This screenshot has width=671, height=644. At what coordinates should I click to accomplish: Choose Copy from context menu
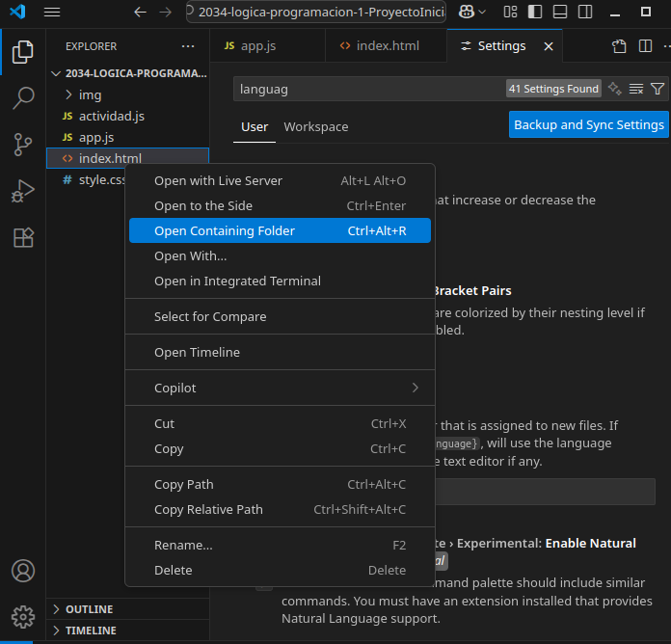click(x=280, y=449)
